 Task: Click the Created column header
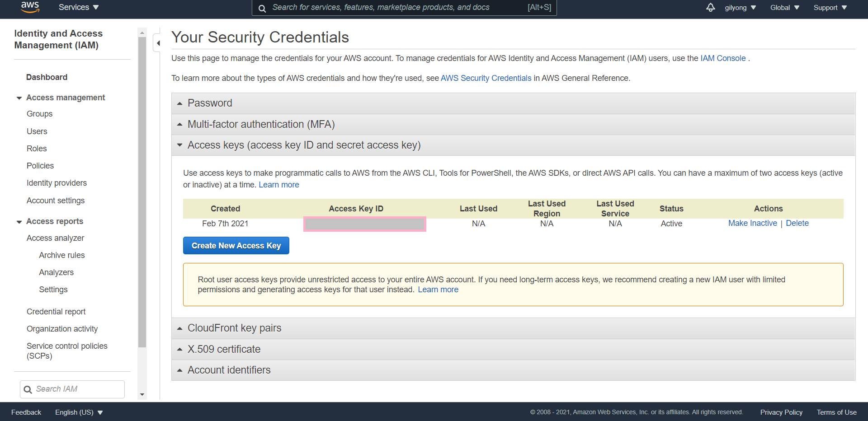[225, 209]
